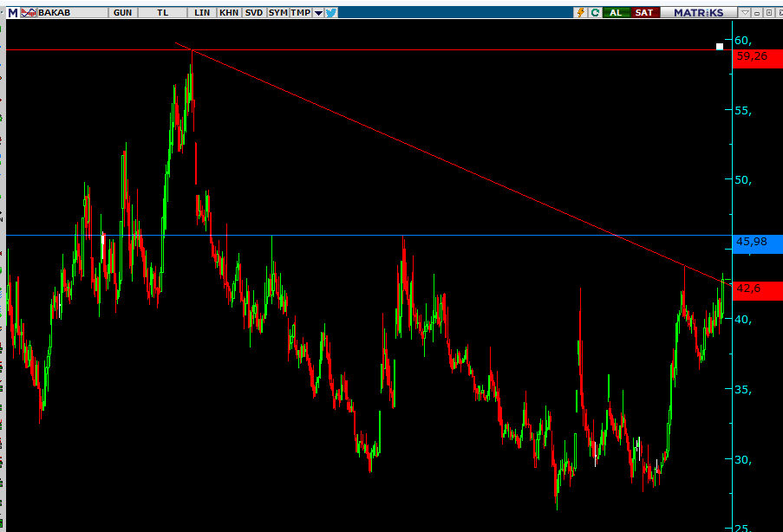The width and height of the screenshot is (783, 532).
Task: Open the chart type indicator icon
Action: [x=29, y=12]
